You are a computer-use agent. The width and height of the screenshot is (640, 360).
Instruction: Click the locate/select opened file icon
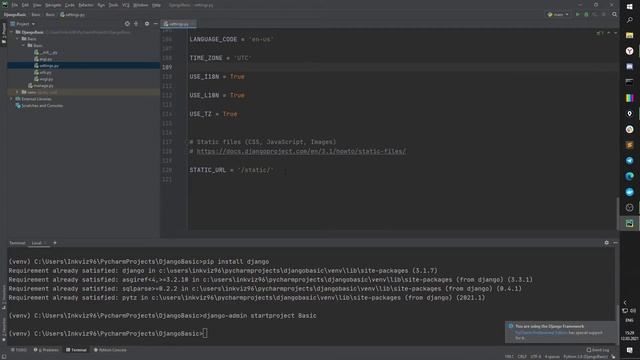[127, 24]
